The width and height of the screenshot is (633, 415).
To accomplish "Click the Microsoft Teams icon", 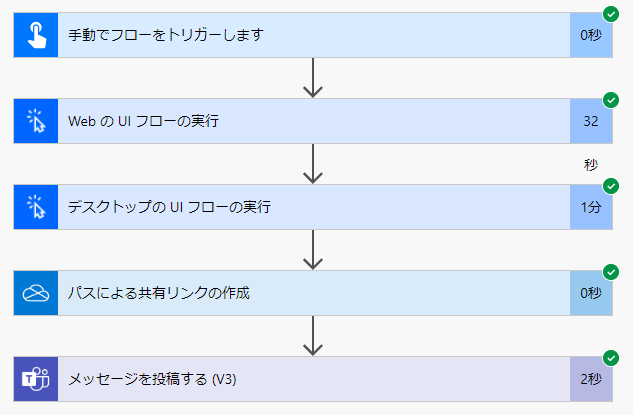I will pyautogui.click(x=36, y=379).
